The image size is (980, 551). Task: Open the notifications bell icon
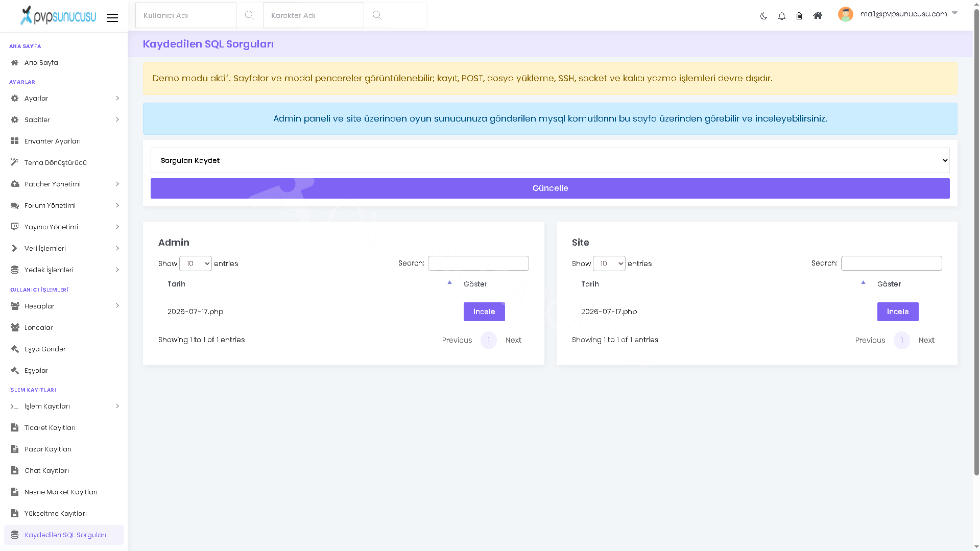tap(781, 16)
